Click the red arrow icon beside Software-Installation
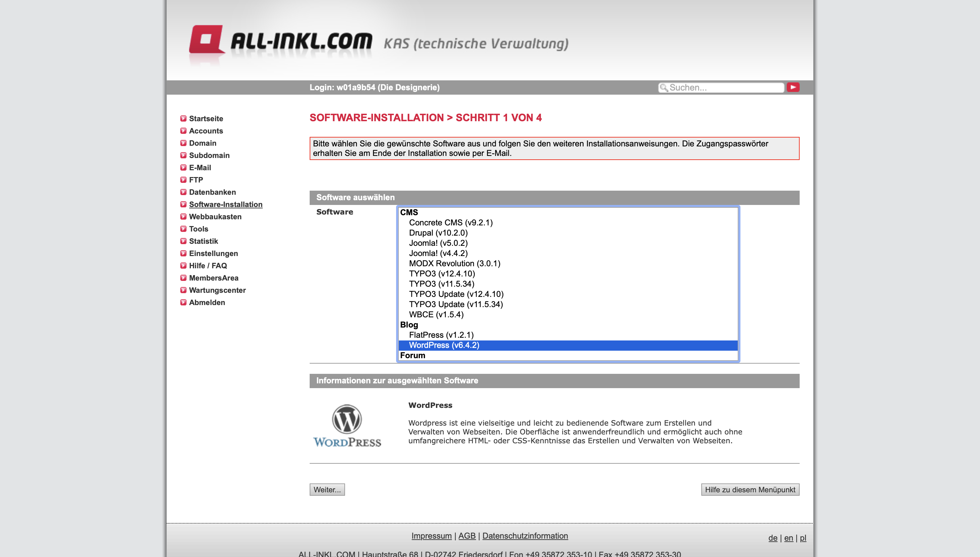 [x=183, y=204]
